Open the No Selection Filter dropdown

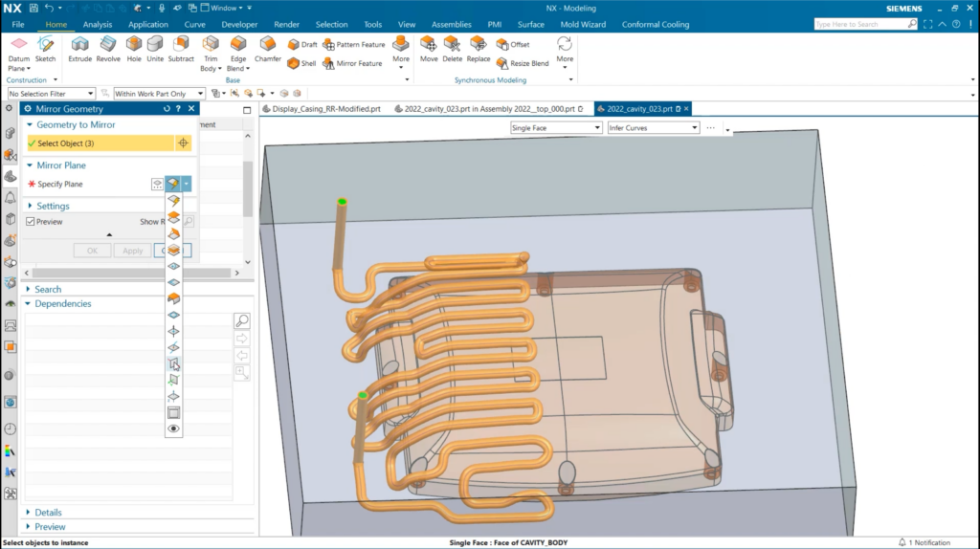52,94
